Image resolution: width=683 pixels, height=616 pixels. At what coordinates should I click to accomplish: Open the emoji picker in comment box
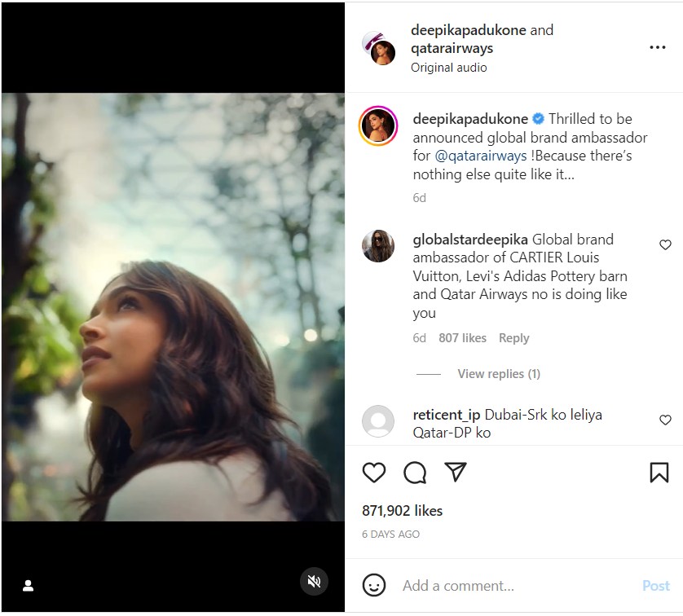pos(374,585)
